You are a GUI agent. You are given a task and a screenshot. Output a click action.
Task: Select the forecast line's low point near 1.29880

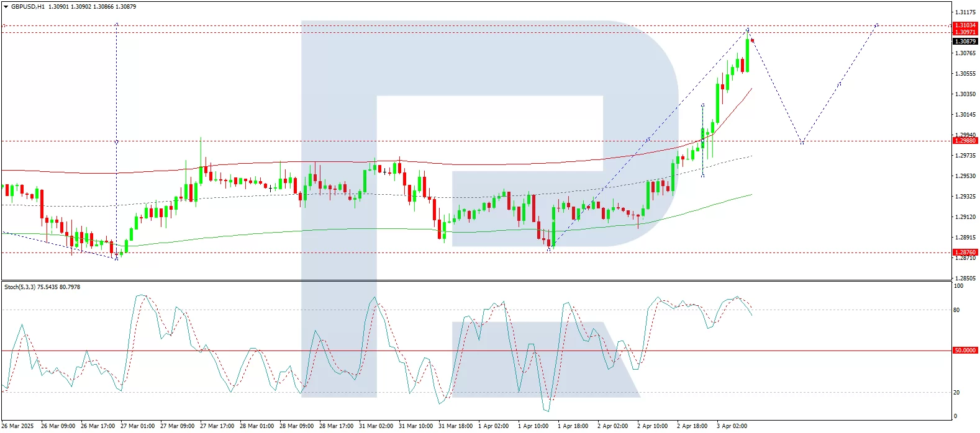pyautogui.click(x=802, y=143)
